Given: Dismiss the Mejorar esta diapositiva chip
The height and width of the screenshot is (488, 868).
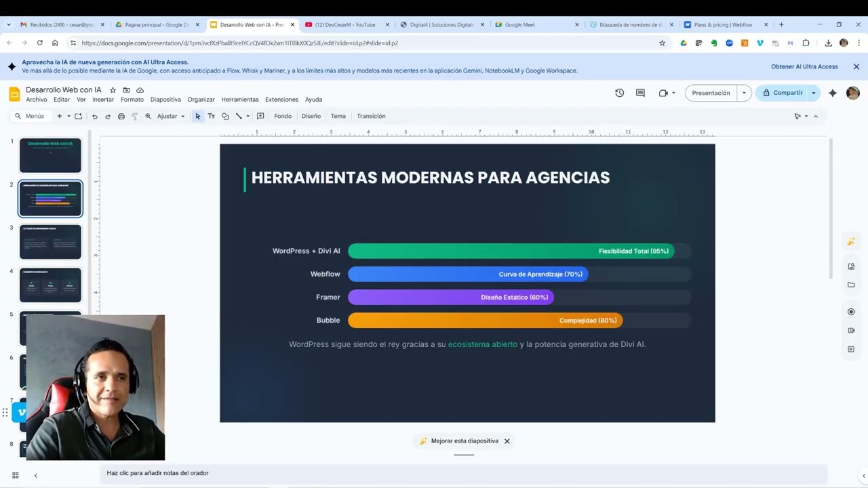Looking at the screenshot, I should (x=507, y=441).
